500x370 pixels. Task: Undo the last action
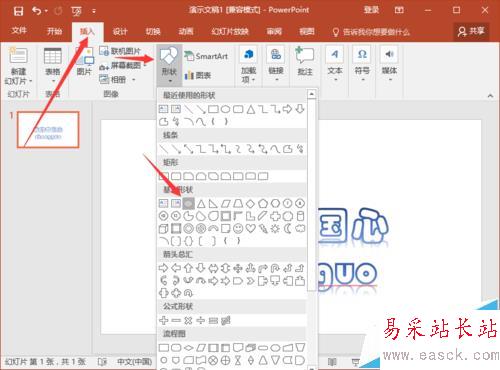coord(36,11)
